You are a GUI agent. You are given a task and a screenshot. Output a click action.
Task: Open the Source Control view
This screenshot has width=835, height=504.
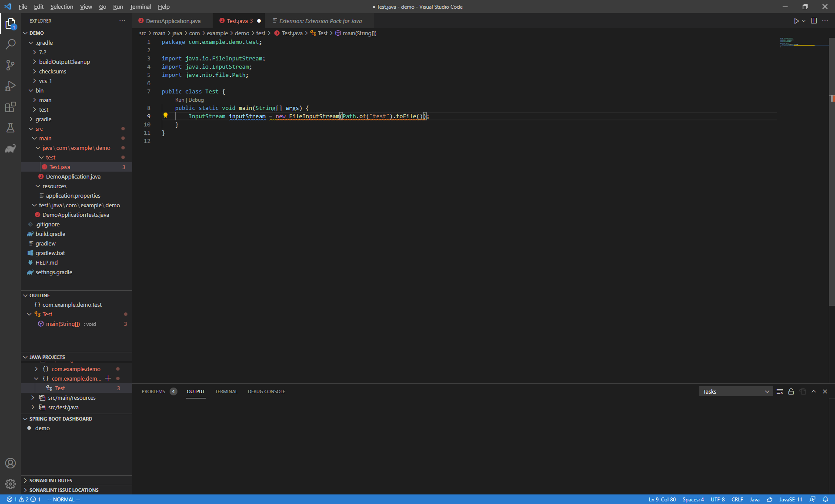coord(10,65)
